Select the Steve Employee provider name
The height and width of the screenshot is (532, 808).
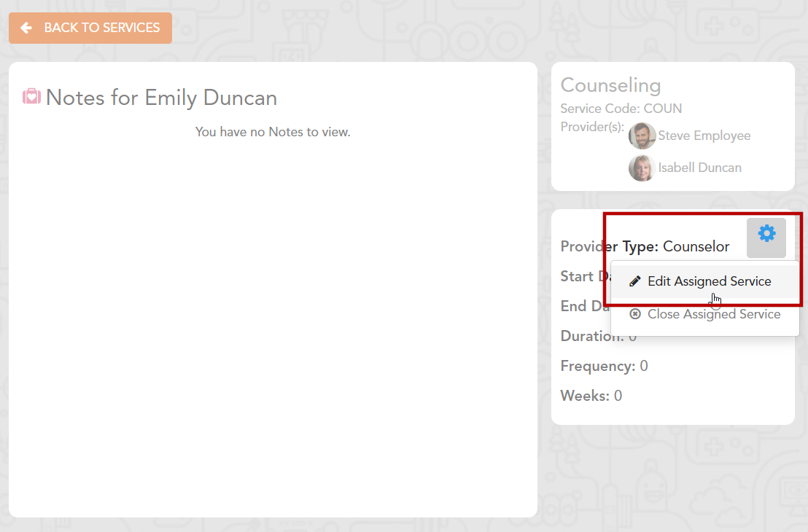point(704,136)
